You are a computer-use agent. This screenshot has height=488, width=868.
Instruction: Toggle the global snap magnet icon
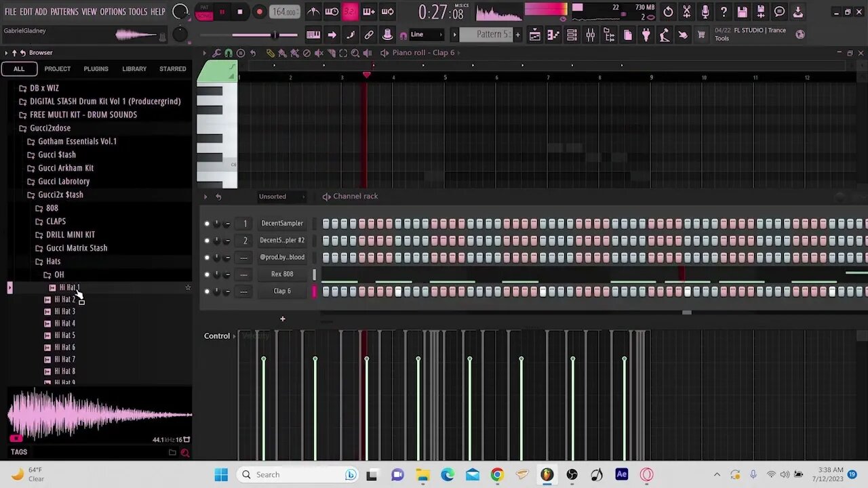[403, 35]
